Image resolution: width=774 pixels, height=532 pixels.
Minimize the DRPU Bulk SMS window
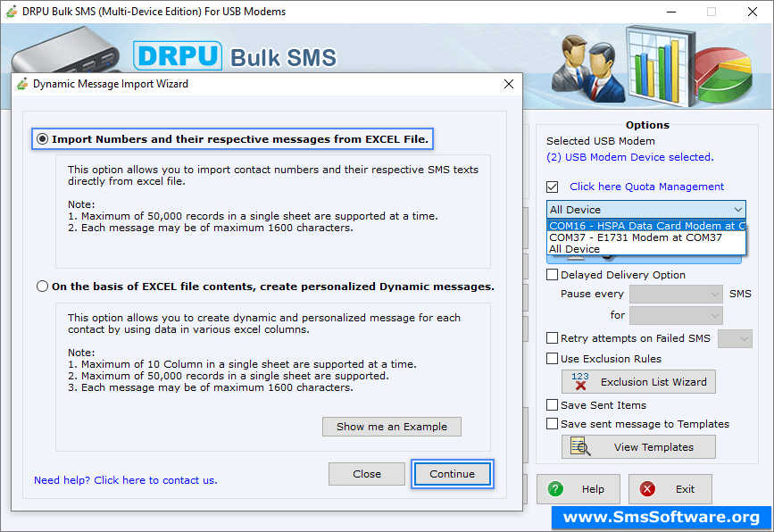pyautogui.click(x=671, y=12)
